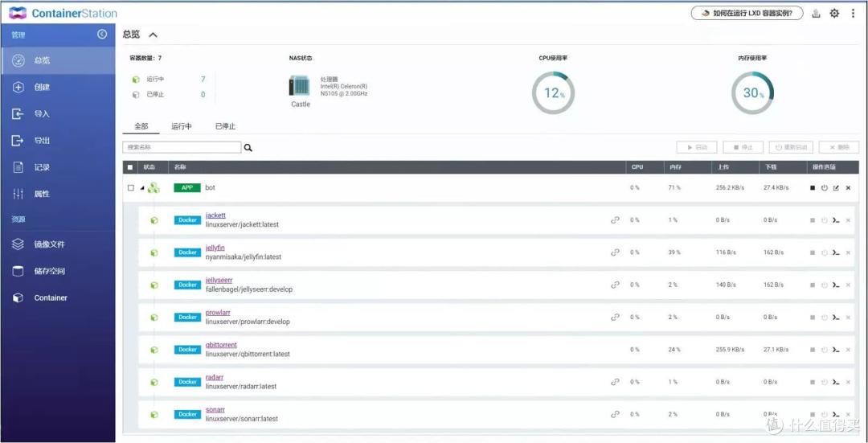Open the 镜像文件 images page
Image resolution: width=868 pixels, height=443 pixels.
click(x=58, y=244)
